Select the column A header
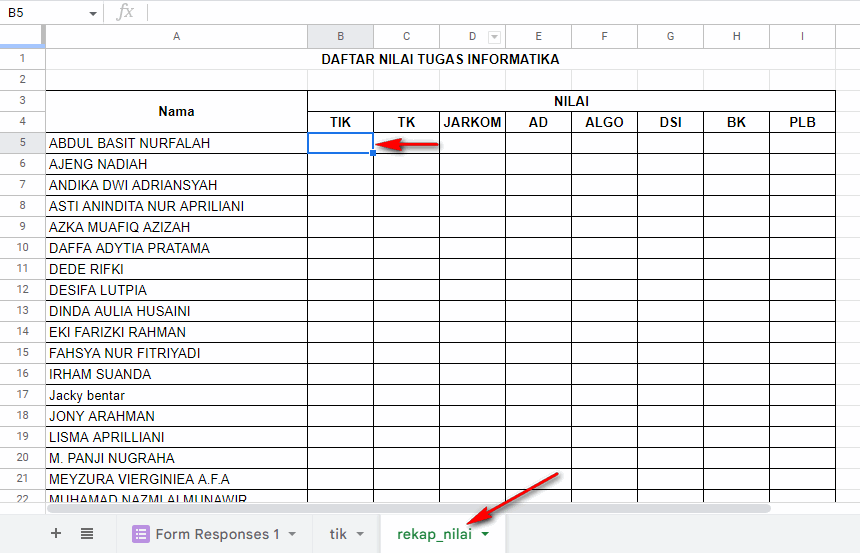 176,36
